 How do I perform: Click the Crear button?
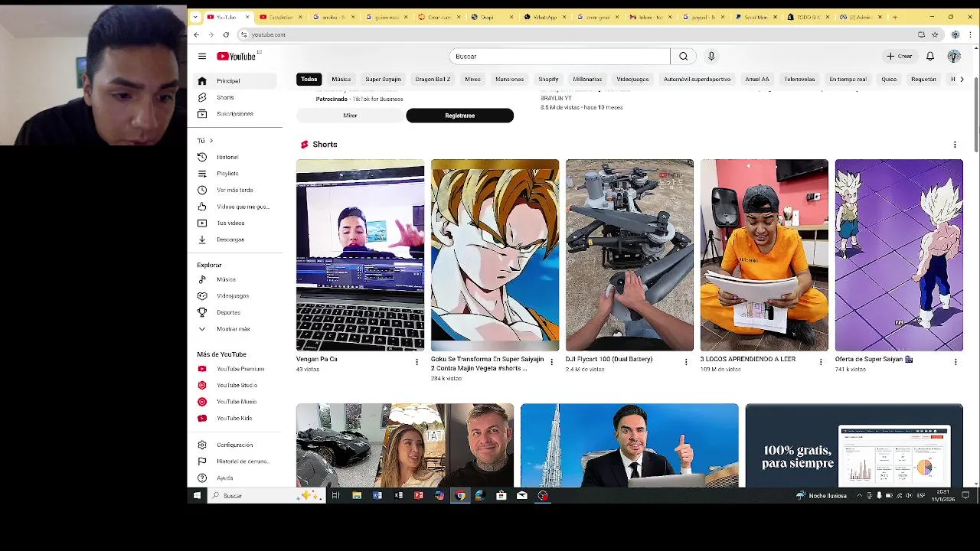tap(900, 56)
